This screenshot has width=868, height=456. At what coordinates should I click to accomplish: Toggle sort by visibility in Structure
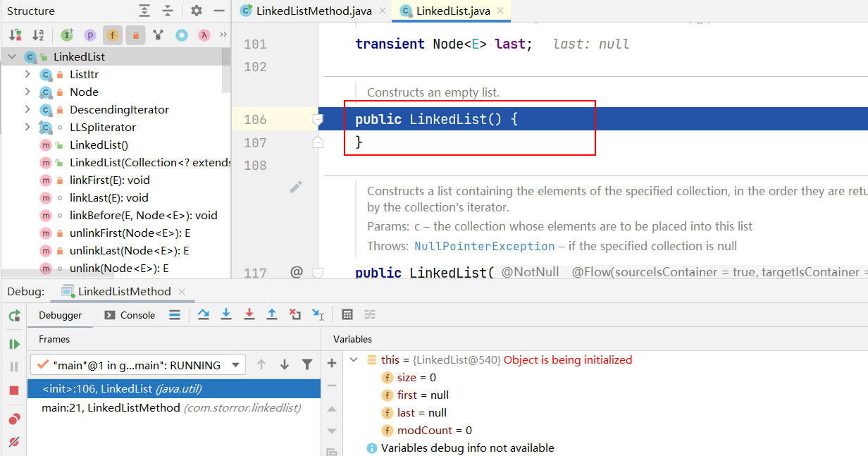[15, 35]
